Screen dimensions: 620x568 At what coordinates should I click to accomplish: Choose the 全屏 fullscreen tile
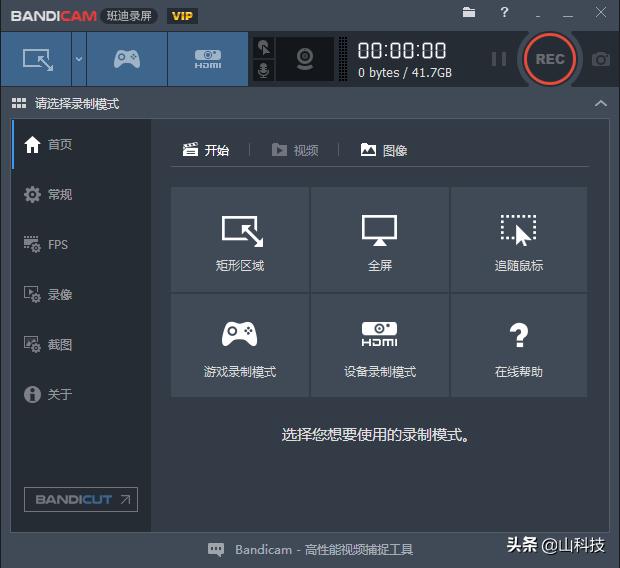tap(380, 240)
